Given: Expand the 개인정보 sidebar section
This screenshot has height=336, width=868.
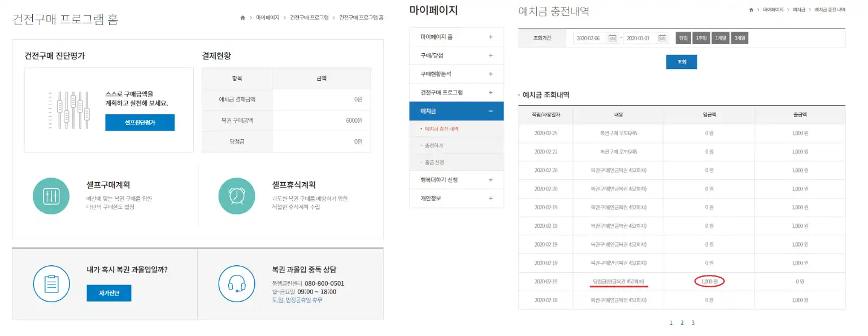Looking at the screenshot, I should point(456,198).
